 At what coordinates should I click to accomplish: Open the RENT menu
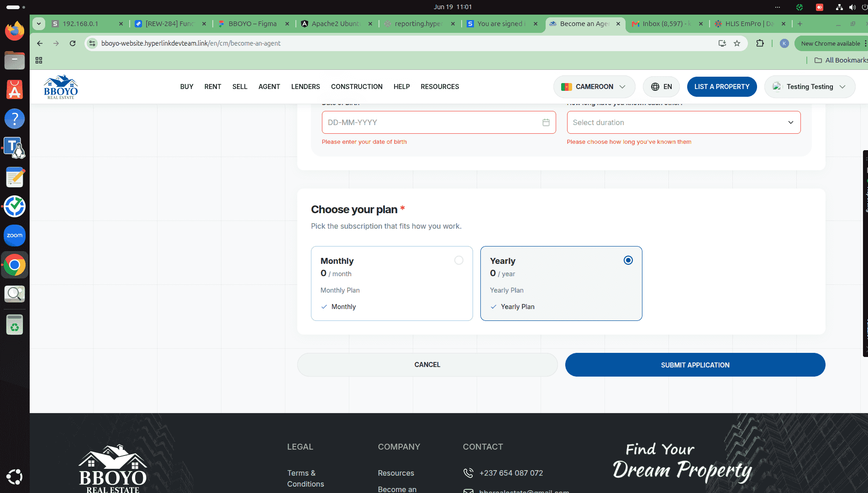(x=213, y=87)
